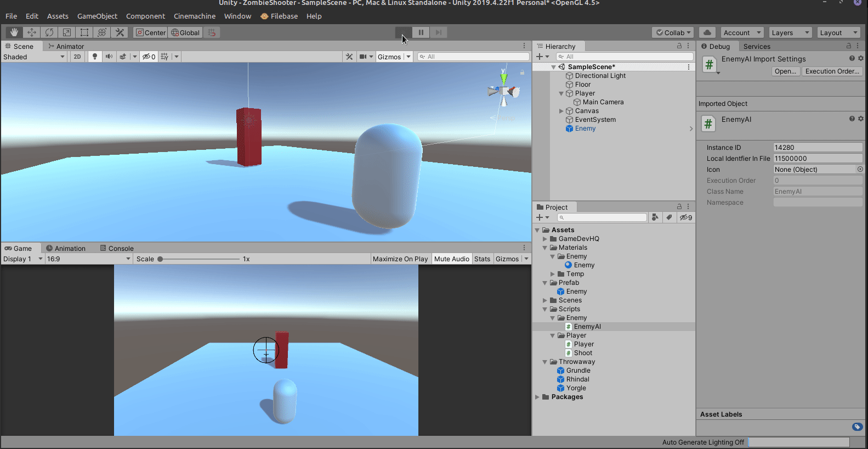868x449 pixels.
Task: Click the Scene view Gizmos button
Action: coord(389,57)
